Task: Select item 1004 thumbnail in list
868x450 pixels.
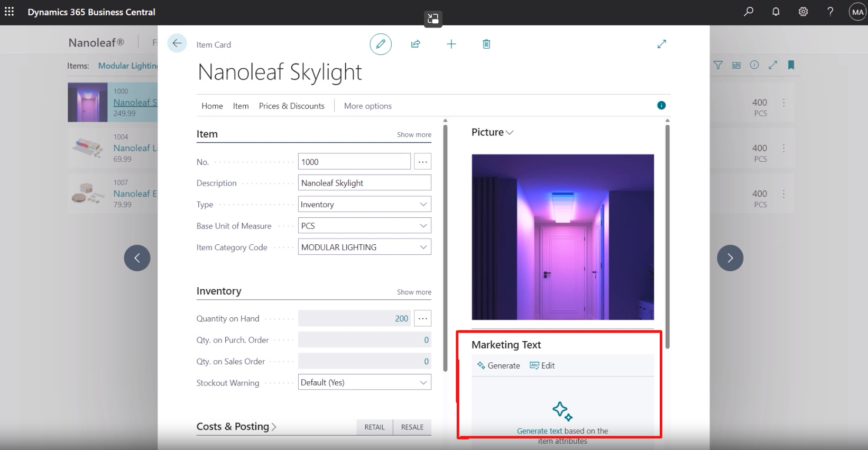Action: click(87, 148)
